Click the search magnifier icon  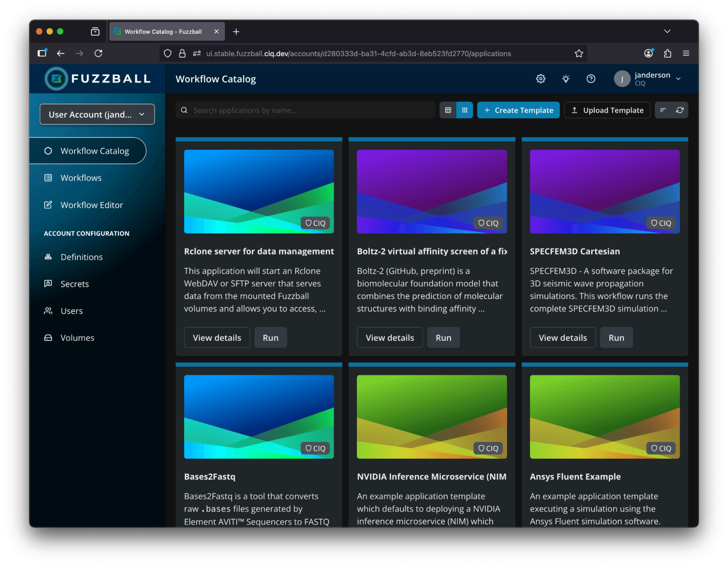(x=184, y=110)
